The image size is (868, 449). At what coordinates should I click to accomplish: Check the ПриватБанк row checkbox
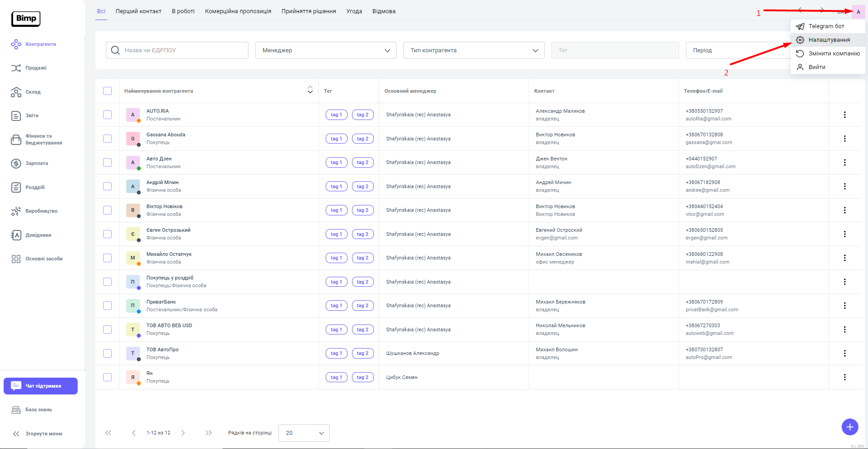pos(107,305)
